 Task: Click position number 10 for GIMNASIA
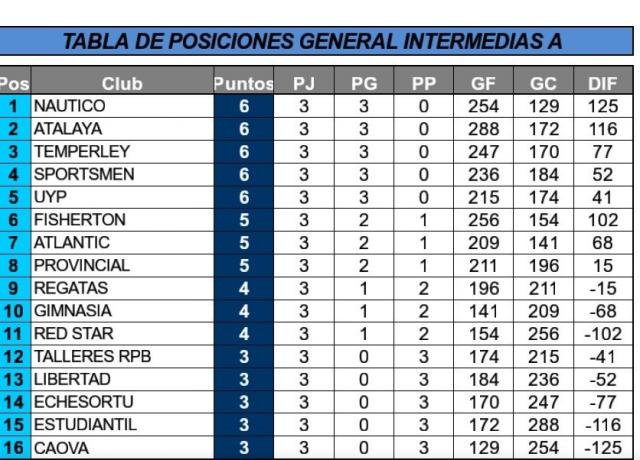pyautogui.click(x=15, y=311)
